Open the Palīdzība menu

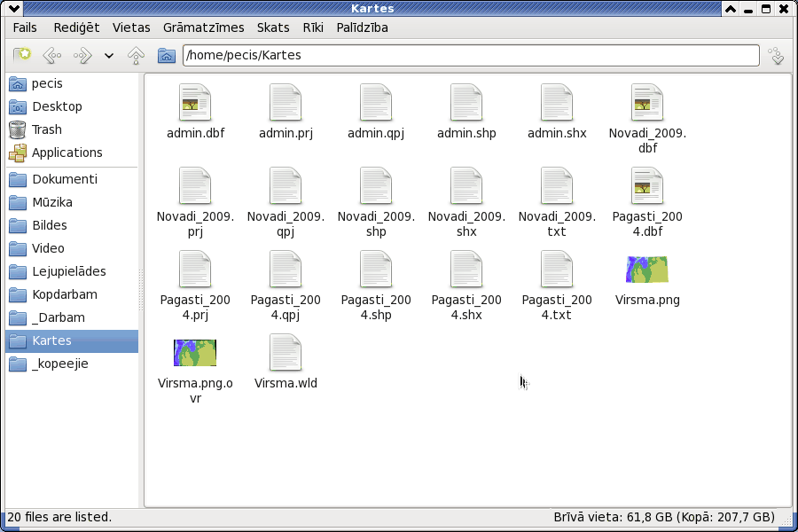363,27
